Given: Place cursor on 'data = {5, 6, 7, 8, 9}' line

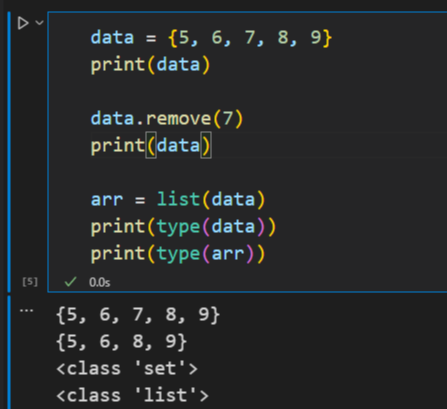Looking at the screenshot, I should (211, 37).
